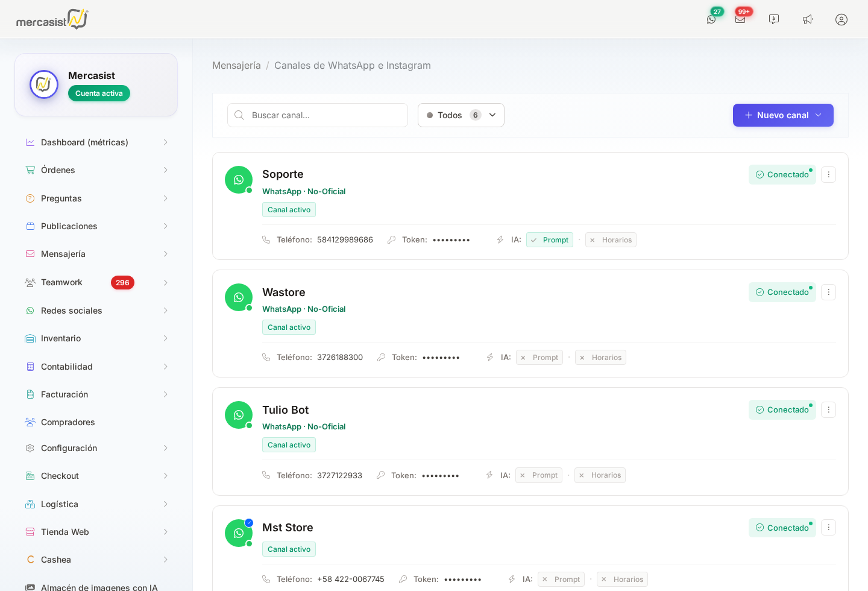Expand the Mensajería submenu chevron

click(165, 254)
